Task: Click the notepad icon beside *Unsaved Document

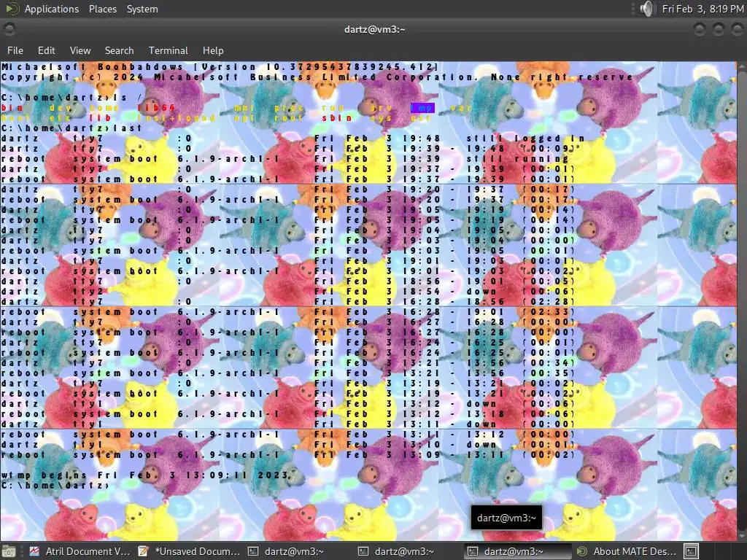Action: coord(143,551)
